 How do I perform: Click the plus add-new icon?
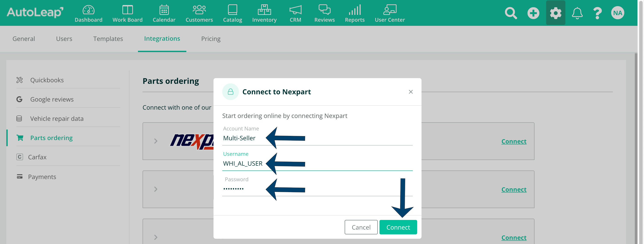tap(533, 13)
